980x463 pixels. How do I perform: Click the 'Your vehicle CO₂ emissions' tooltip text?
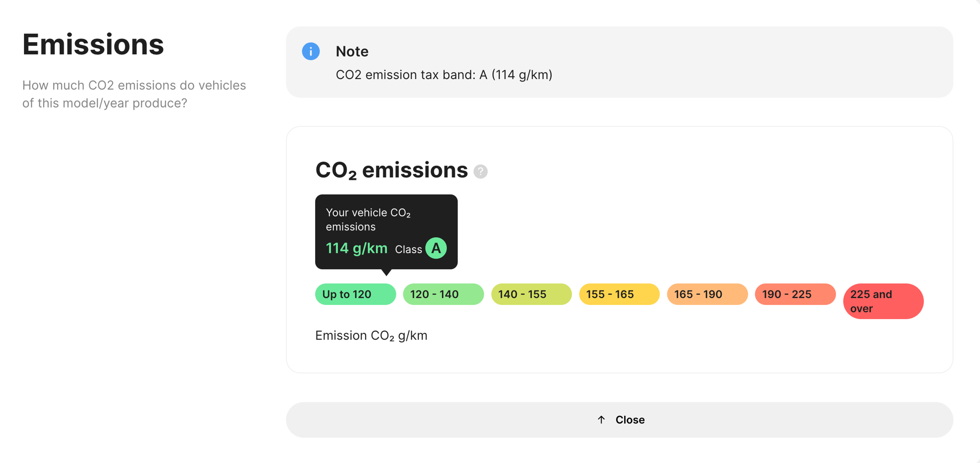[x=367, y=219]
